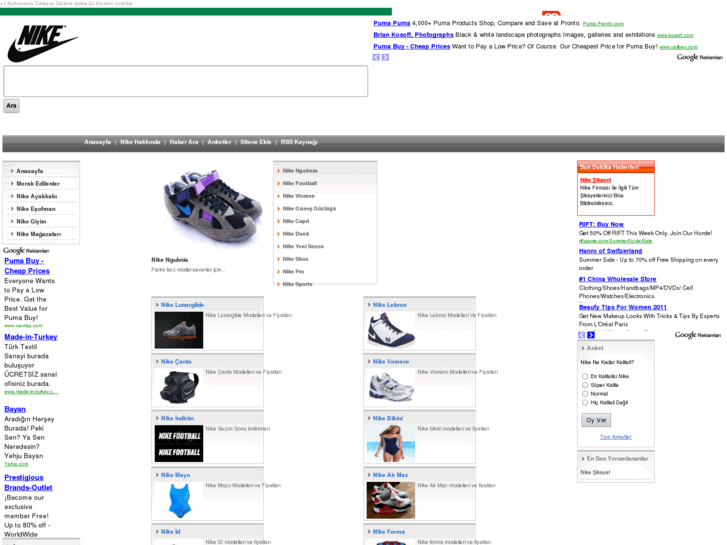Click next arrow in top ad block
This screenshot has width=727, height=545.
click(385, 57)
